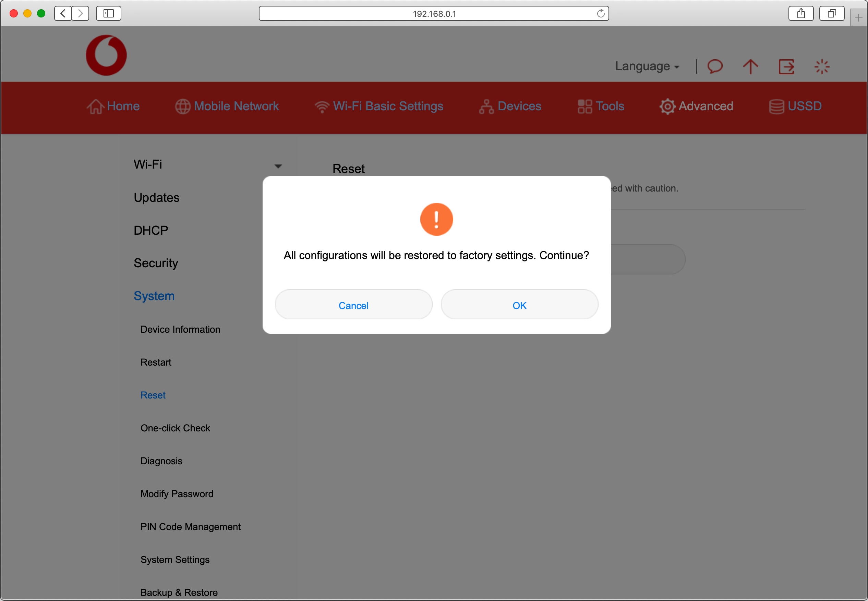The height and width of the screenshot is (601, 868).
Task: Open the SMS messages speech bubble icon
Action: pos(714,66)
